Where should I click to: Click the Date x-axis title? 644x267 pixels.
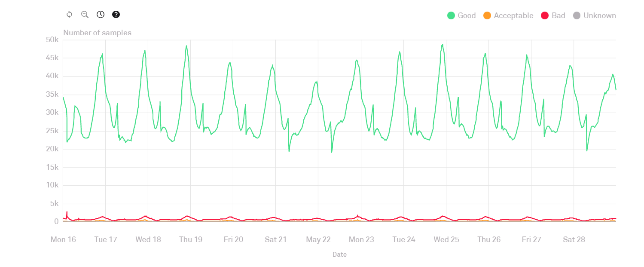pos(339,255)
